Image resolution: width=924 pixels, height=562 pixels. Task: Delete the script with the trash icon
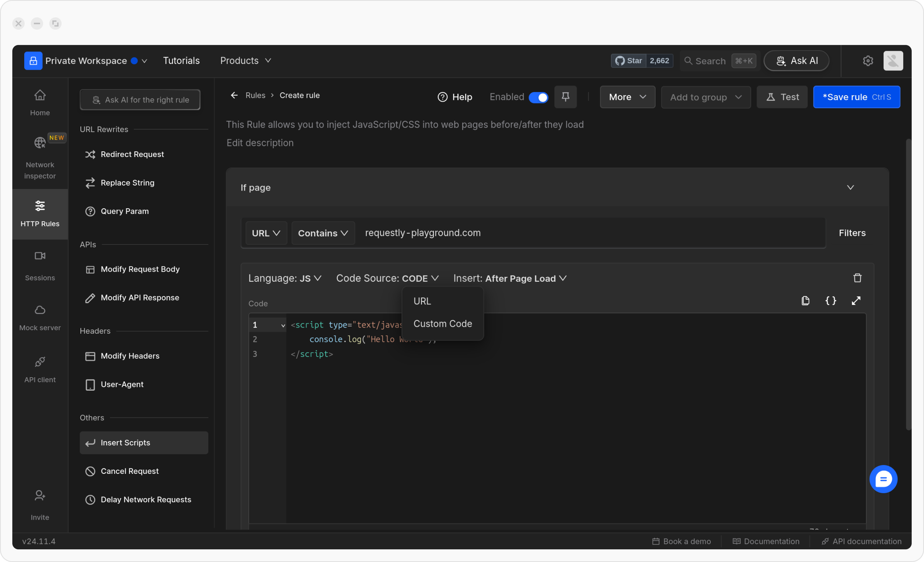click(857, 278)
